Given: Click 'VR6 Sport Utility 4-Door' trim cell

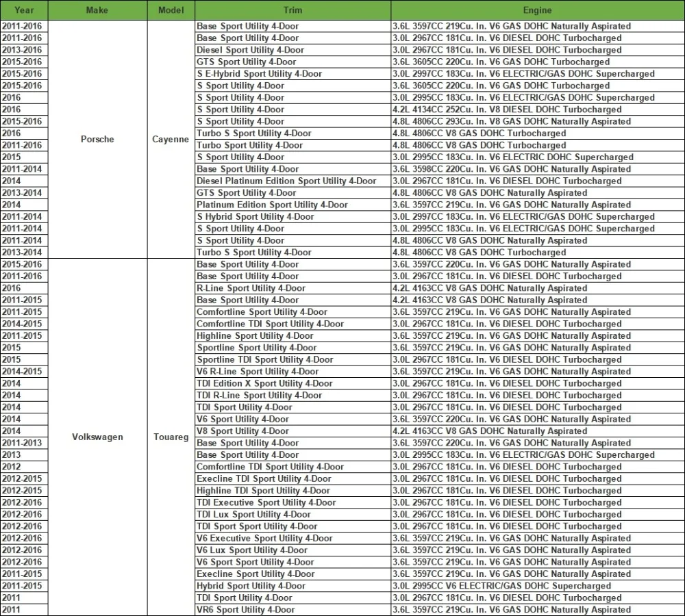Looking at the screenshot, I should (292, 609).
